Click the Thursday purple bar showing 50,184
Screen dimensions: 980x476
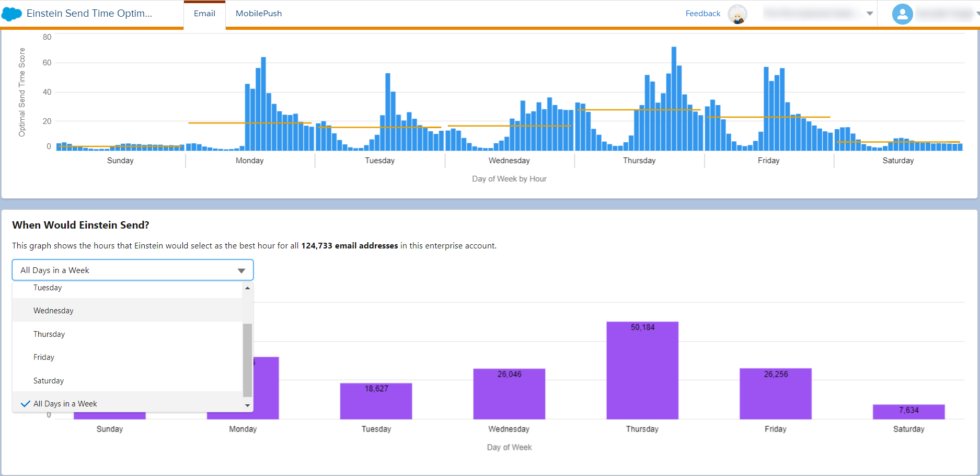click(x=642, y=370)
